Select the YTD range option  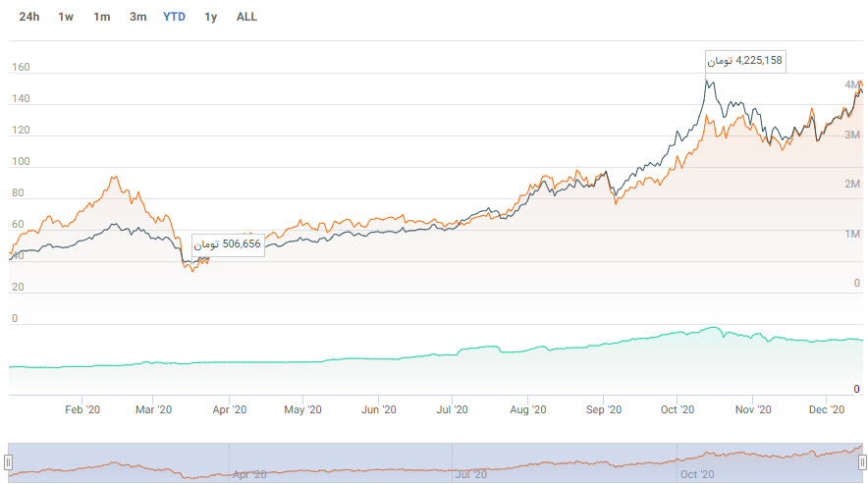pyautogui.click(x=174, y=17)
